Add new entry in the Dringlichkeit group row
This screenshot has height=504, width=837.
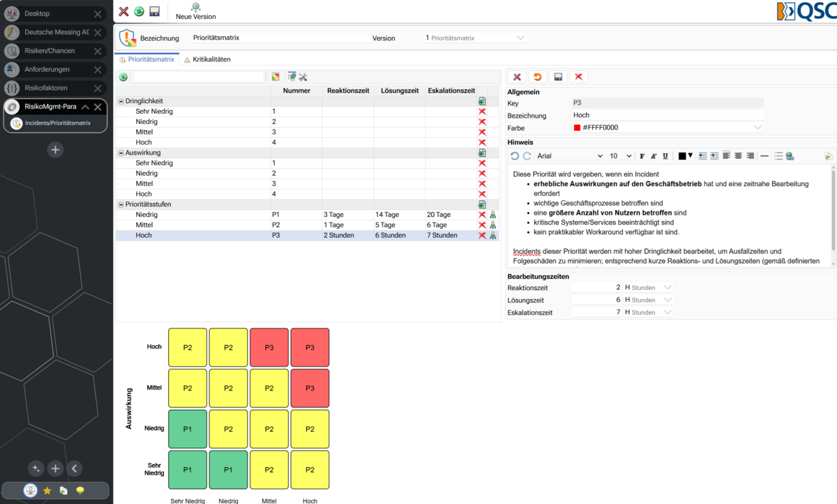pos(482,101)
